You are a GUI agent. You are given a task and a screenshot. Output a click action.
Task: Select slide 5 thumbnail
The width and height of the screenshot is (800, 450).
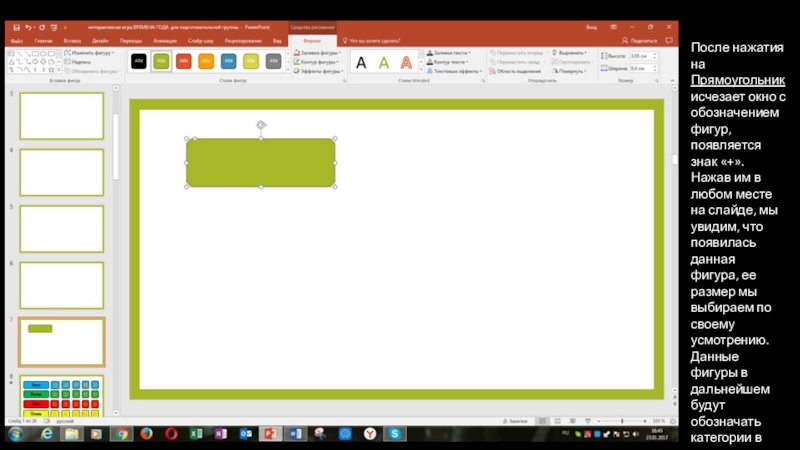pos(62,229)
